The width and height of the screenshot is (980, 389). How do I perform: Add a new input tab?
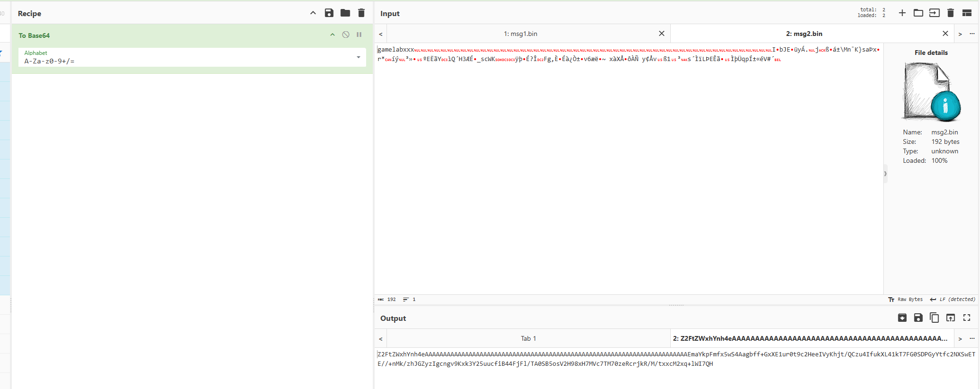click(902, 13)
